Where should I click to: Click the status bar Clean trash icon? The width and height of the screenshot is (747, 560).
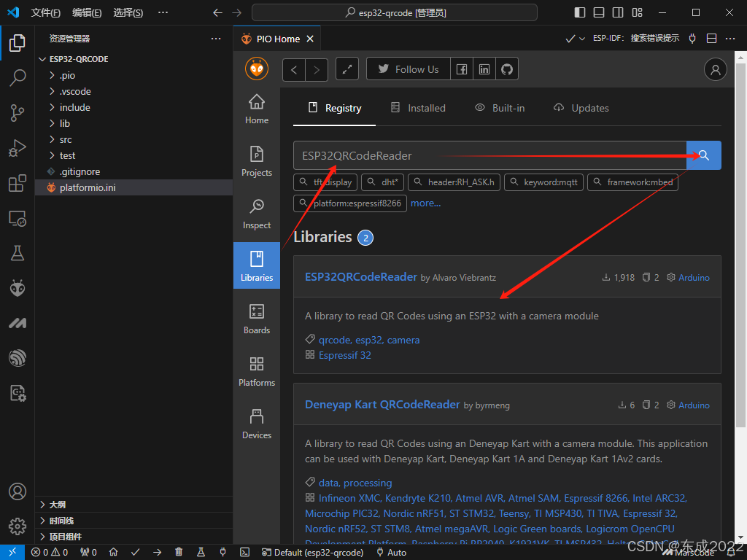point(179,552)
